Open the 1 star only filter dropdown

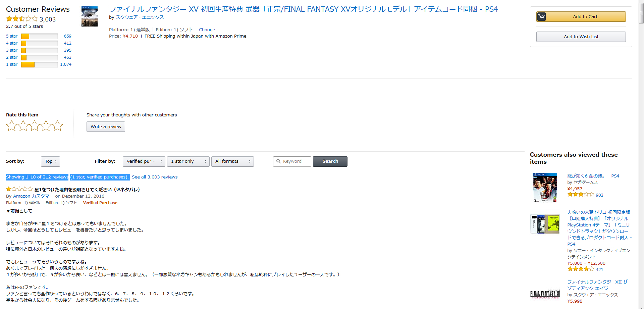(x=188, y=161)
